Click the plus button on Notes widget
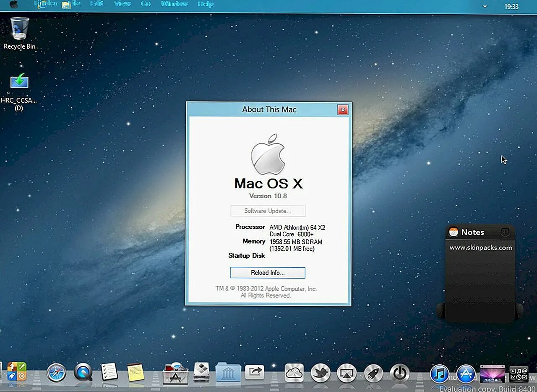537x392 pixels. point(505,232)
